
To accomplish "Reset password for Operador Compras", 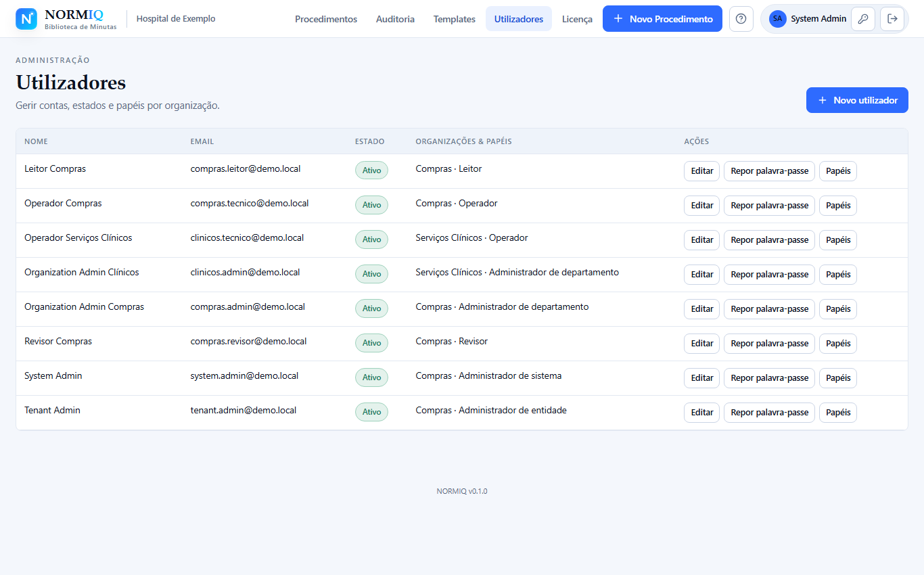I will coord(769,206).
